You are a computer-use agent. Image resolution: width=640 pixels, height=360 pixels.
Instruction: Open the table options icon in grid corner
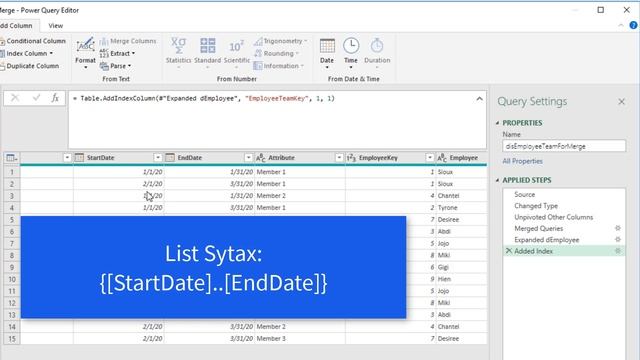click(x=12, y=158)
